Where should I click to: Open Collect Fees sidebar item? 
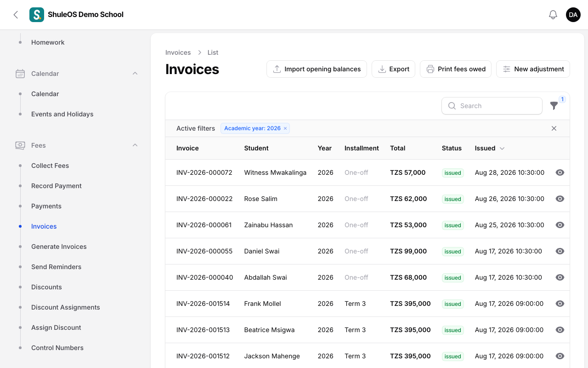pos(50,166)
